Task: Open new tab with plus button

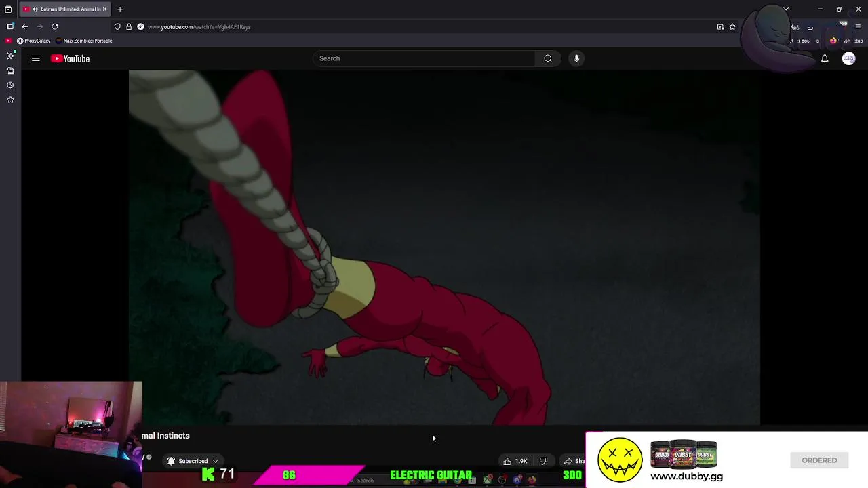Action: tap(120, 9)
